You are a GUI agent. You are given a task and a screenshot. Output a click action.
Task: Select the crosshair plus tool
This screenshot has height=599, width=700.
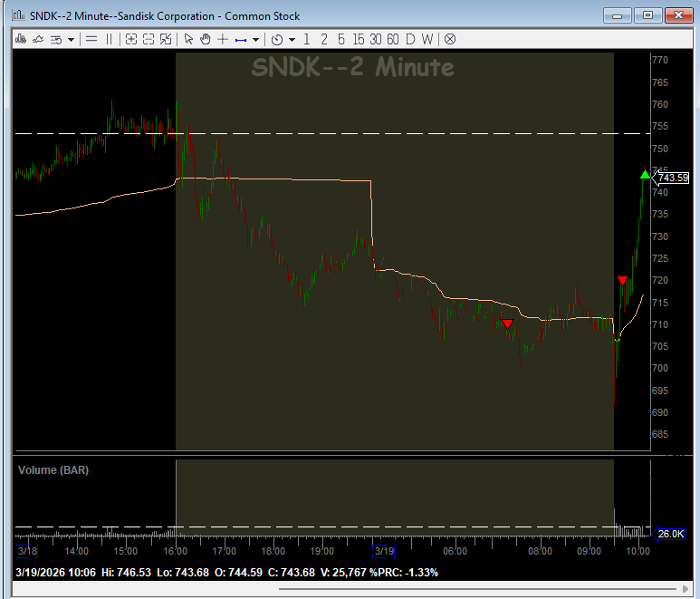coord(223,39)
